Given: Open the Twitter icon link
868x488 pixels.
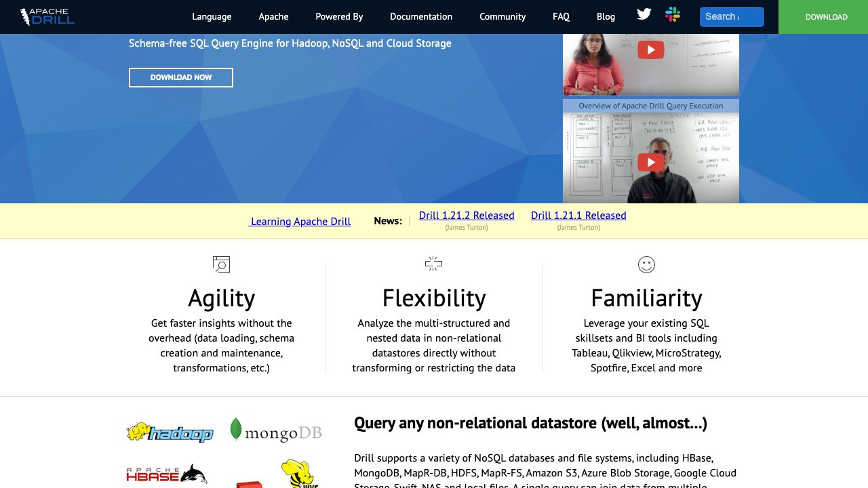Looking at the screenshot, I should (x=644, y=15).
